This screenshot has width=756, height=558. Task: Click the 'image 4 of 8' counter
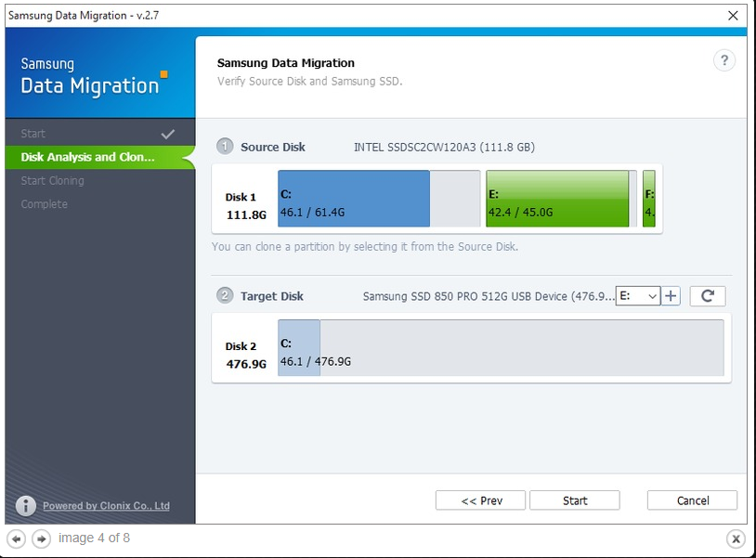click(x=94, y=538)
